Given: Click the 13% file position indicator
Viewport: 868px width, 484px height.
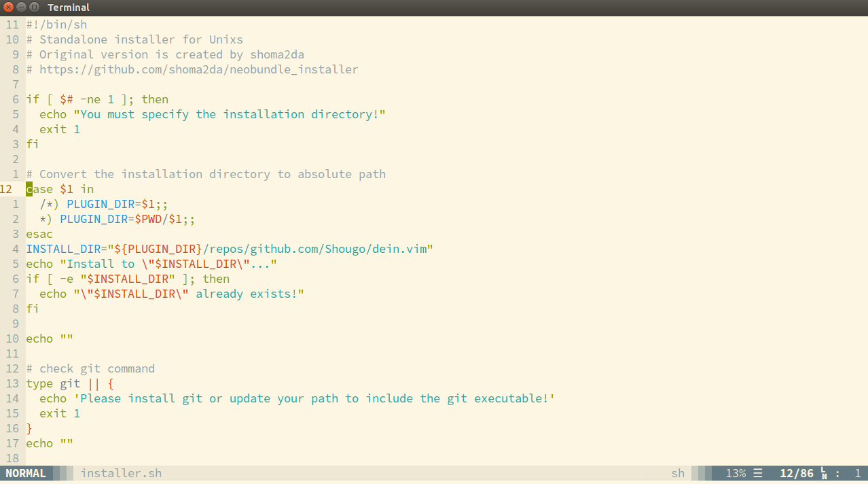Looking at the screenshot, I should point(736,473).
